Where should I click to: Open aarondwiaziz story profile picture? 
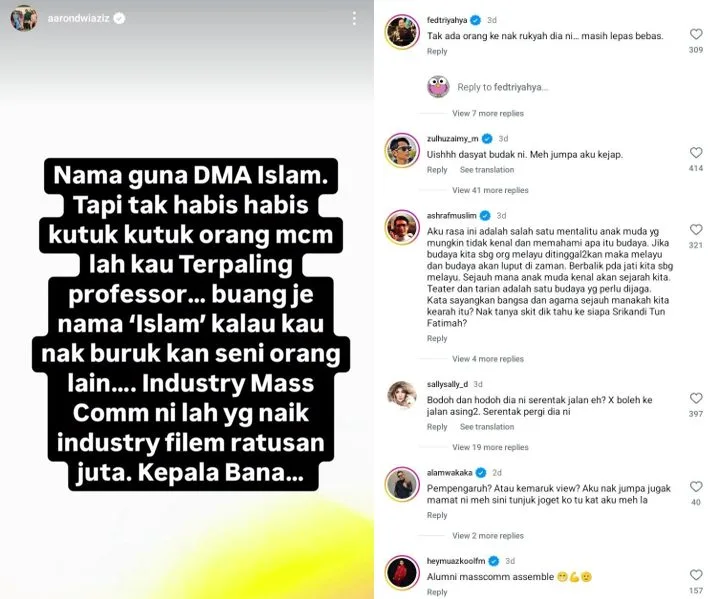[24, 18]
